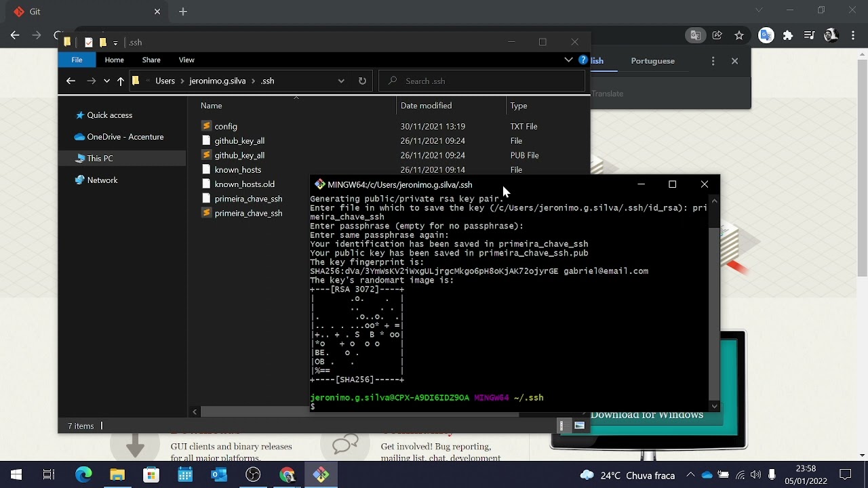This screenshot has width=868, height=488.
Task: Open Chrome media controls icon
Action: 810,35
